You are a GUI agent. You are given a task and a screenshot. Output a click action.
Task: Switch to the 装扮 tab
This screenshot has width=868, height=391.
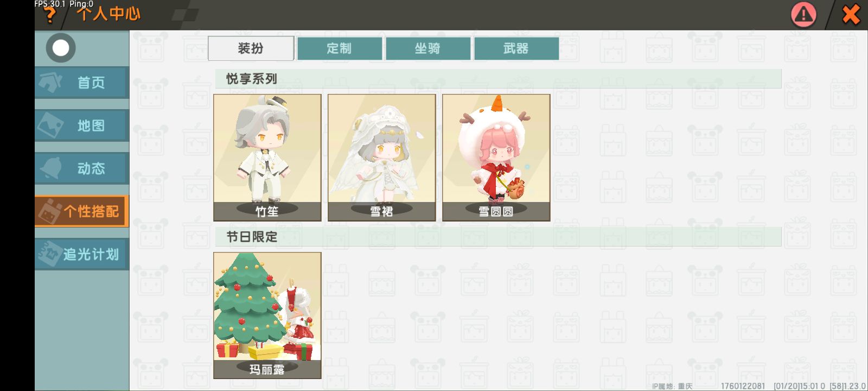(251, 48)
